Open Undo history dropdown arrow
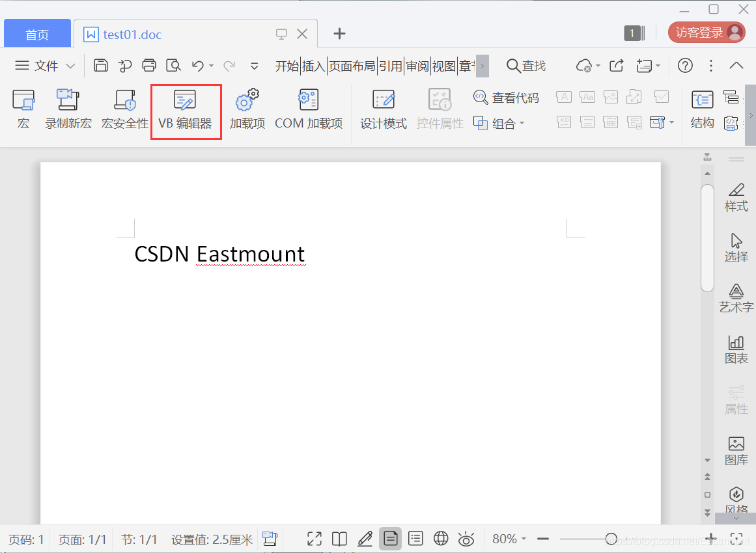The image size is (756, 553). 211,66
